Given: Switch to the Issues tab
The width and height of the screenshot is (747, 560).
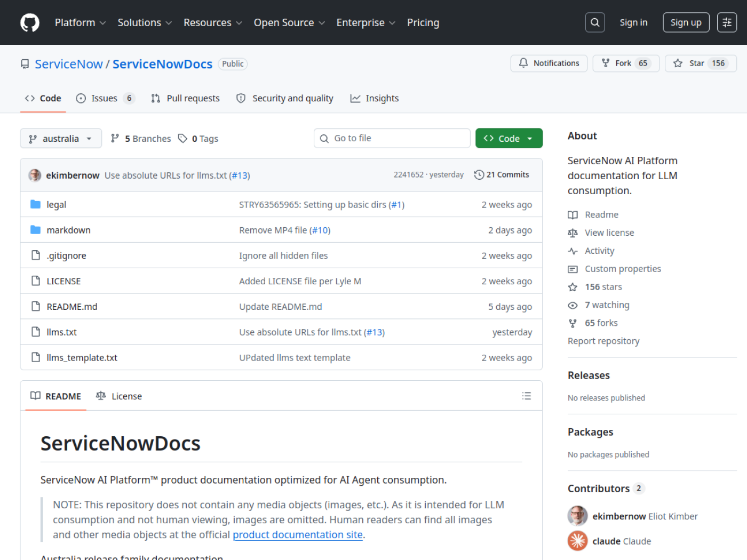Looking at the screenshot, I should pyautogui.click(x=105, y=98).
